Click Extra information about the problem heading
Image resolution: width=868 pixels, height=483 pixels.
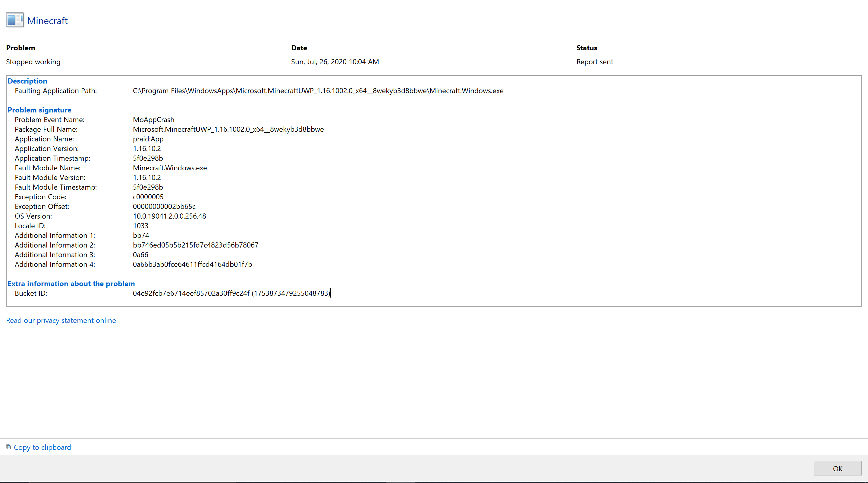pos(71,283)
